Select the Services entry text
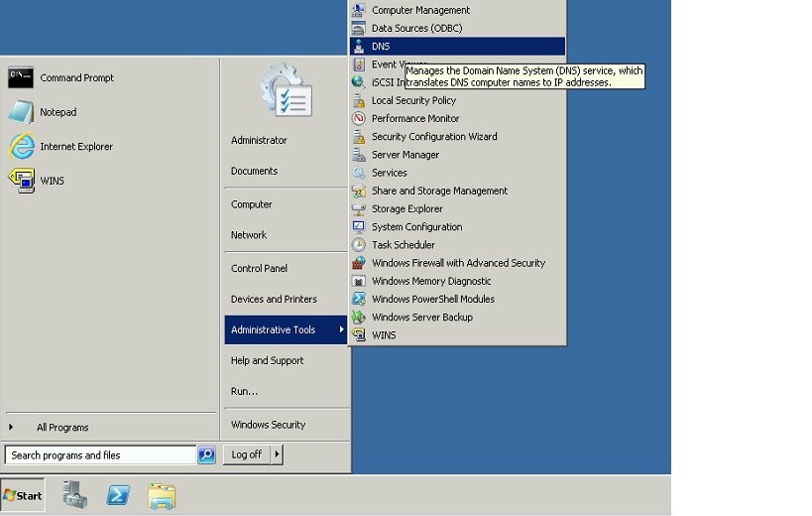The height and width of the screenshot is (516, 812). (390, 173)
